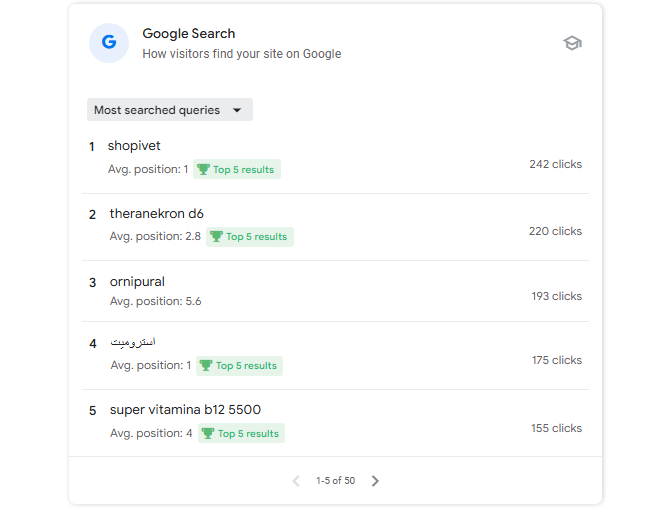Click trophy icon on استرومیت row

pyautogui.click(x=206, y=366)
